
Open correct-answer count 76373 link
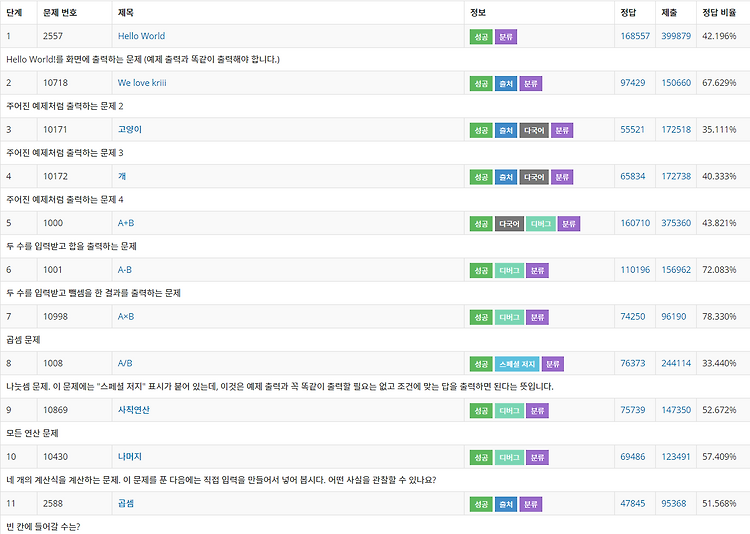click(x=632, y=364)
